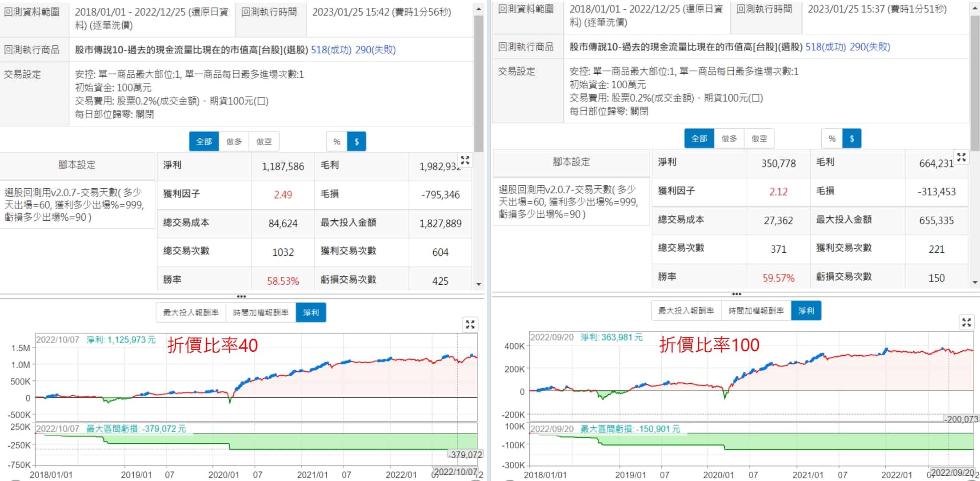The height and width of the screenshot is (481, 980).
Task: Click left panel splitter dots handle
Action: coord(241,296)
